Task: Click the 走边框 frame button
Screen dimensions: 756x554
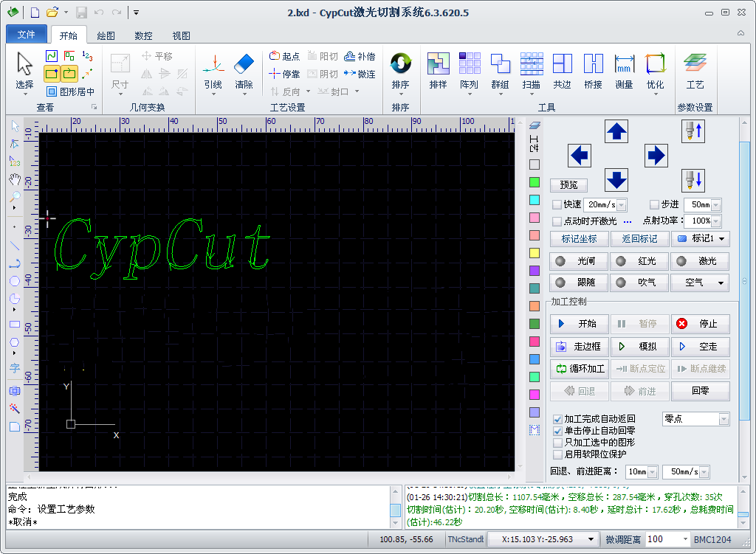Action: point(579,347)
